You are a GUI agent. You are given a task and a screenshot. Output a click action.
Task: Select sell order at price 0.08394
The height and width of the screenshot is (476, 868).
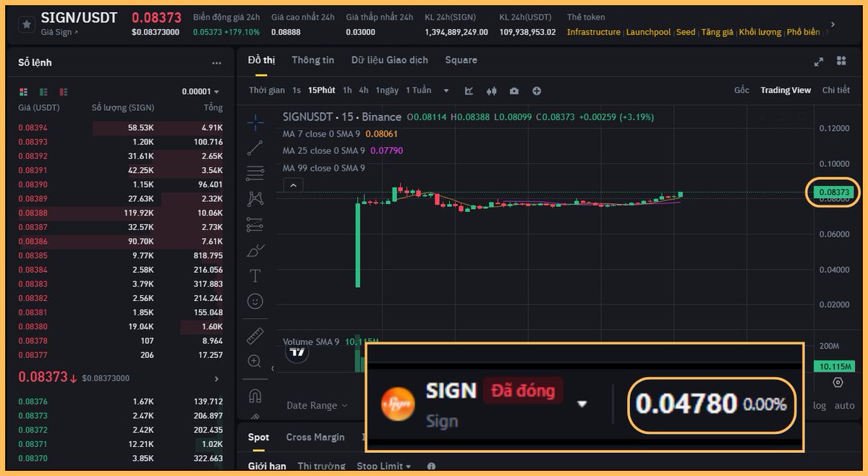(121, 127)
